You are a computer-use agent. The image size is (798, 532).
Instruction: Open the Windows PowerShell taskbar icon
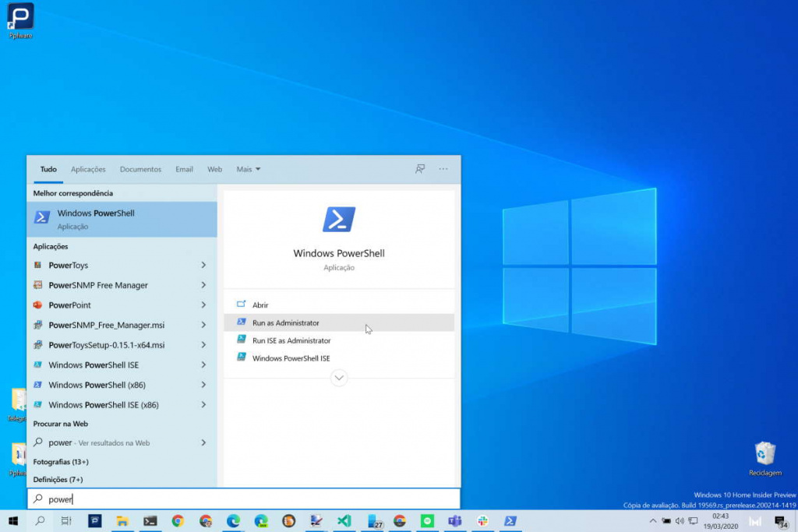pos(512,522)
